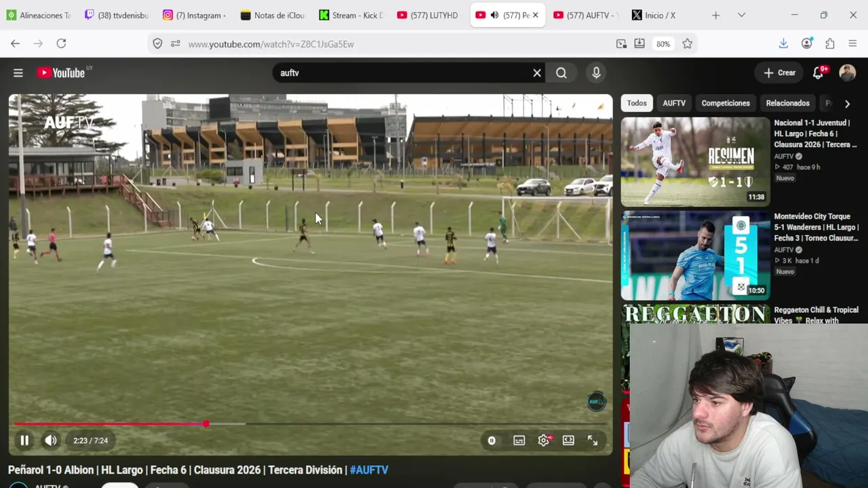Viewport: 868px width, 488px height.
Task: Toggle the autoplay switch in the player
Action: tap(492, 441)
